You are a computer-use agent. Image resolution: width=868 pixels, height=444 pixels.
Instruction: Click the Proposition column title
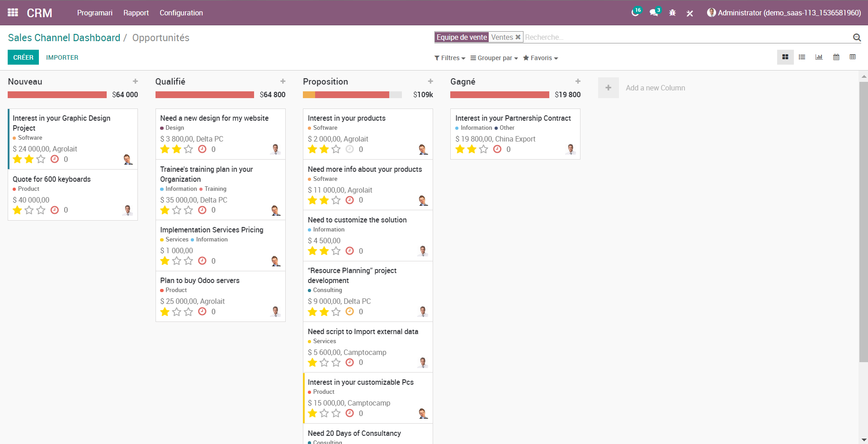point(325,81)
